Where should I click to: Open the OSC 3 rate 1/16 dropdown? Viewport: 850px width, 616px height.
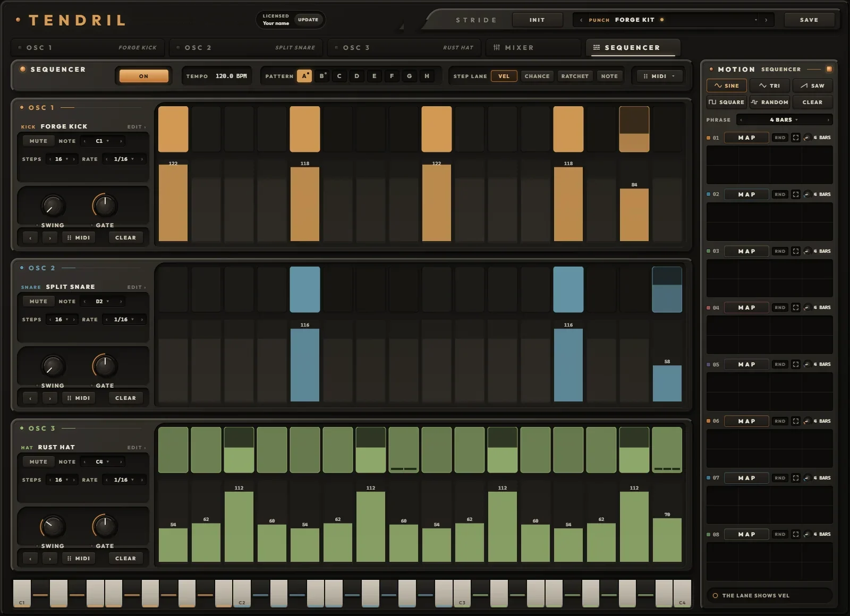point(123,480)
